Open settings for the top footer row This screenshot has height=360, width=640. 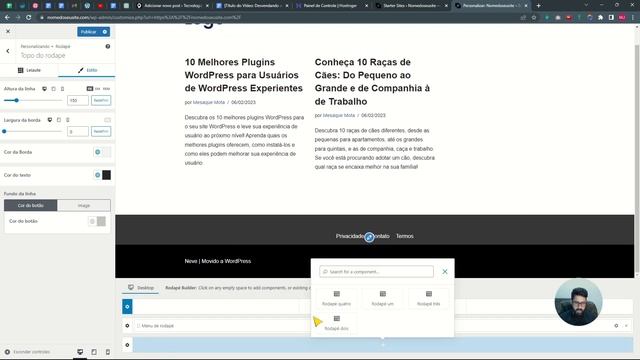pyautogui.click(x=127, y=307)
